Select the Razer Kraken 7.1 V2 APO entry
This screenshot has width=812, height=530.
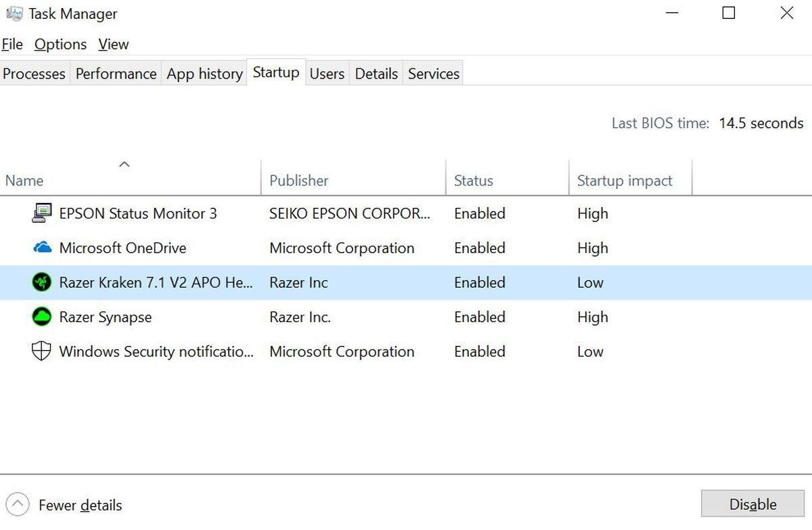click(x=406, y=282)
